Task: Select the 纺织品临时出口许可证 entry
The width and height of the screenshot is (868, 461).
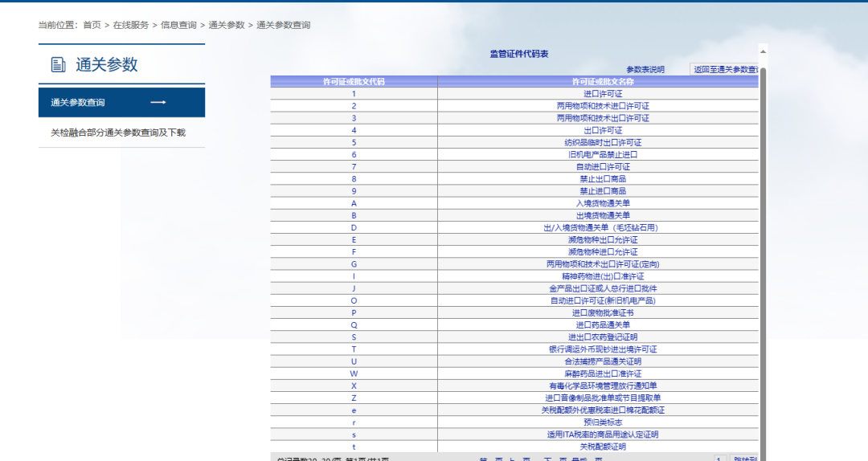Action: (x=602, y=142)
